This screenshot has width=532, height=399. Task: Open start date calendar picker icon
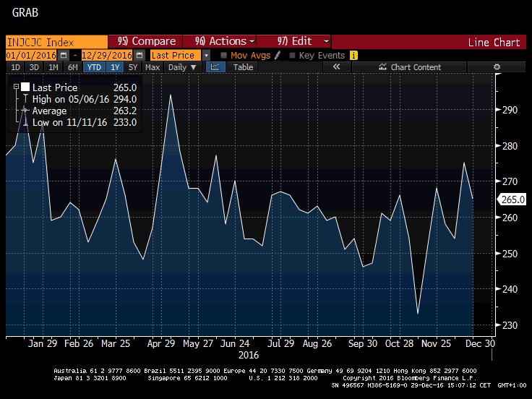coord(63,55)
